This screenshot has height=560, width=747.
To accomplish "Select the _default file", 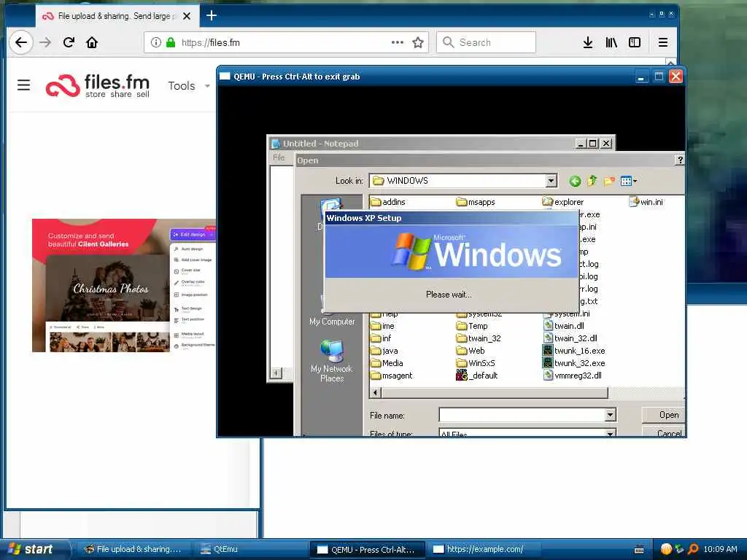I will click(x=477, y=376).
